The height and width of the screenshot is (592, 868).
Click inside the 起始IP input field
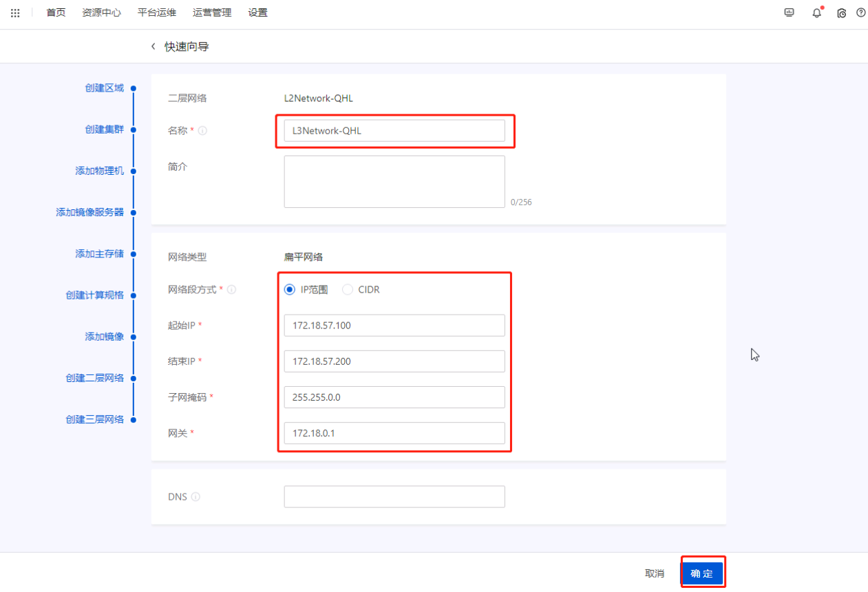tap(394, 325)
